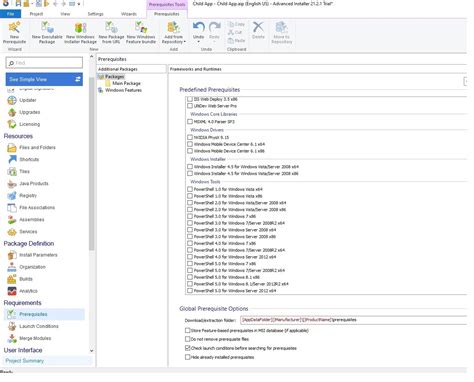Check PowerShell 5.0 for Windows Server 2012 x64
This screenshot has height=382, width=474.
point(190,291)
